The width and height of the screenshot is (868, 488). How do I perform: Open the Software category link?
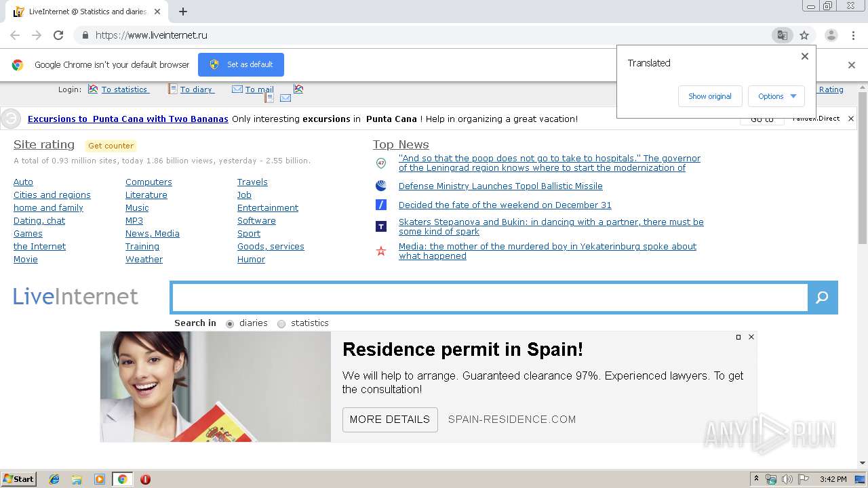pos(256,221)
